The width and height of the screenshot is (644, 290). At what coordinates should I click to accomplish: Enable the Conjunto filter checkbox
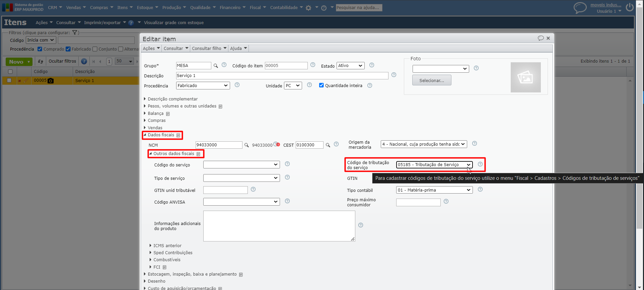[95, 49]
